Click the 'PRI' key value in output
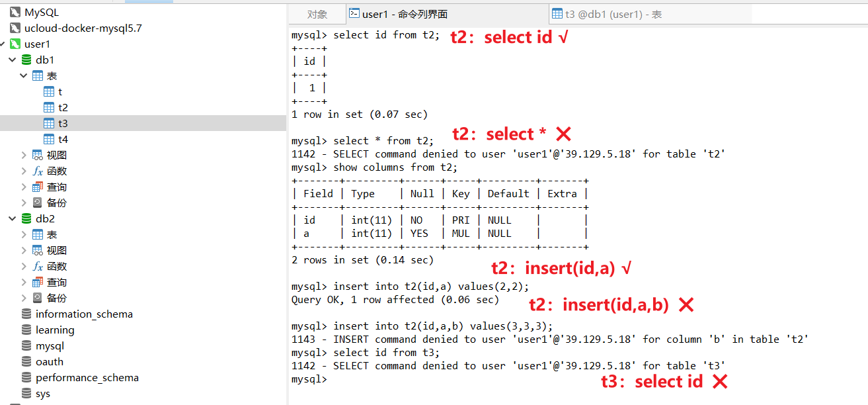Viewport: 868px width, 405px height. 461,220
